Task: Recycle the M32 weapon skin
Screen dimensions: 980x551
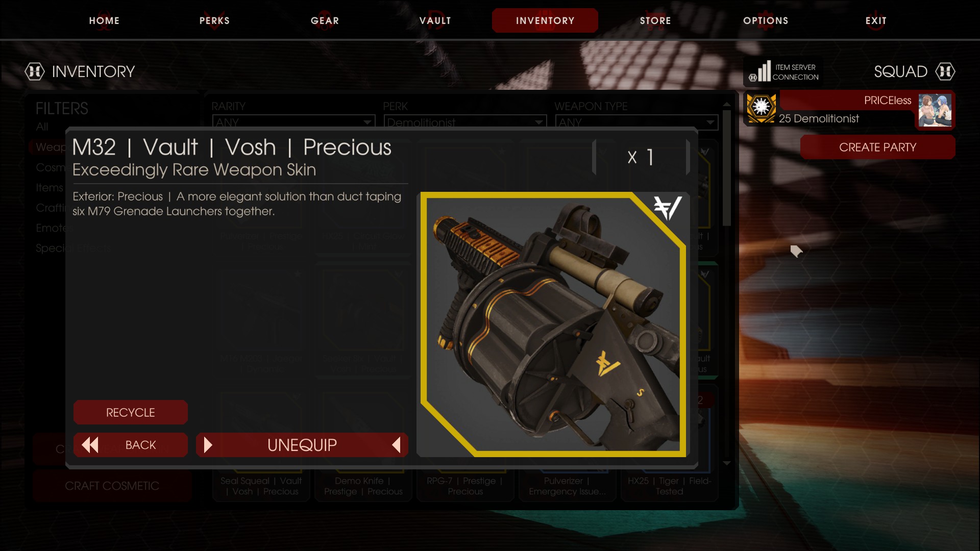Action: tap(131, 412)
